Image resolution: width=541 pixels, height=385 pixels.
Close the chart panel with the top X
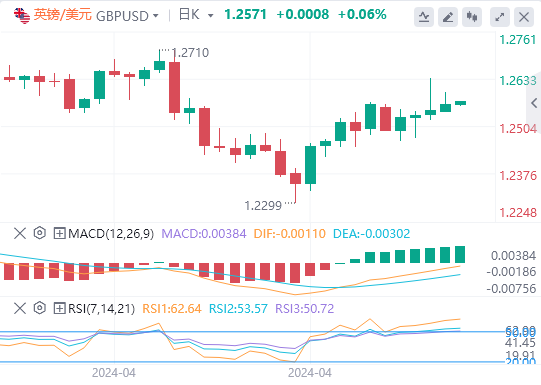click(x=524, y=17)
